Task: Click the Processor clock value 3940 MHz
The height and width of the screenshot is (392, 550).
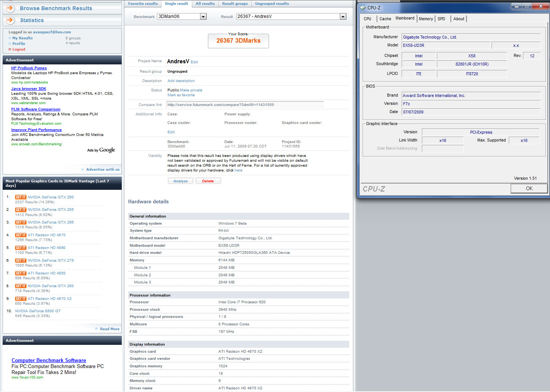Action: (x=227, y=310)
